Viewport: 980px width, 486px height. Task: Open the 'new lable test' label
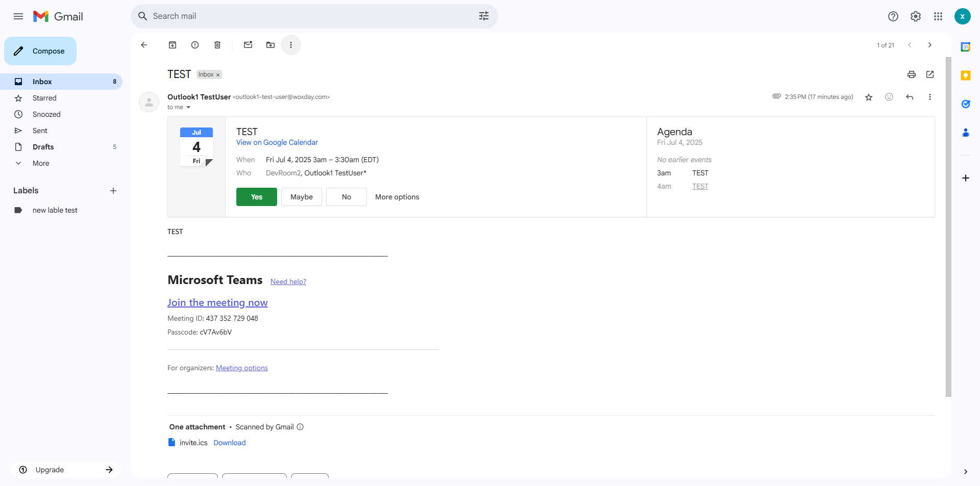click(x=61, y=210)
